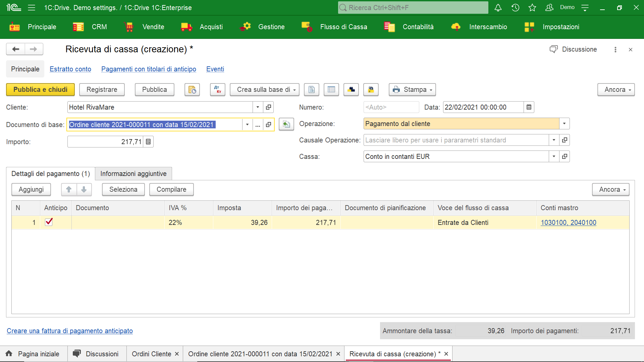The height and width of the screenshot is (362, 644).
Task: Open Discussioni bottom tab
Action: [x=97, y=354]
